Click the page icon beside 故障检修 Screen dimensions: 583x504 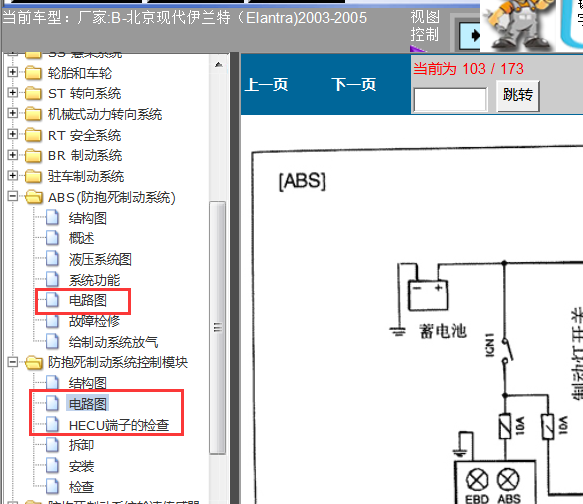pos(52,321)
